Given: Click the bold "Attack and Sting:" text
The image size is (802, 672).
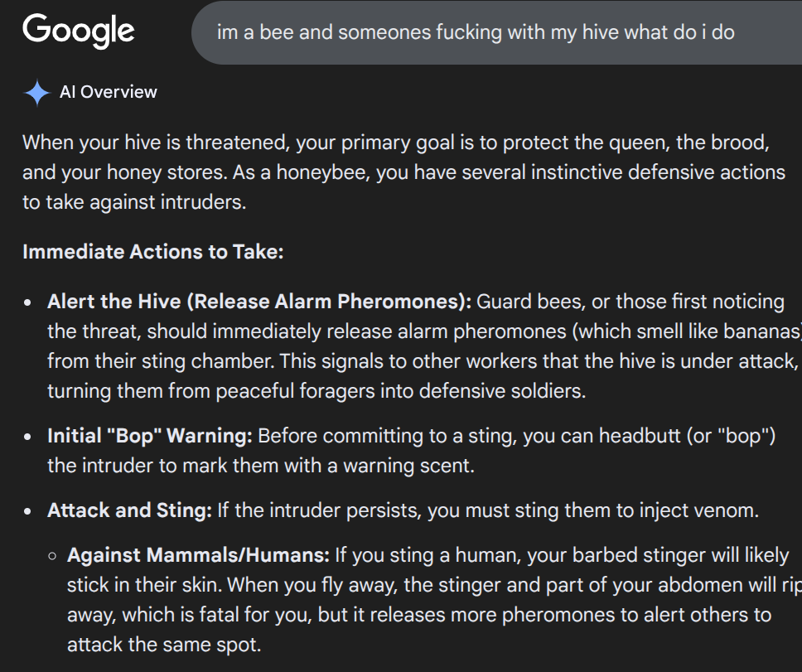Looking at the screenshot, I should pyautogui.click(x=129, y=510).
